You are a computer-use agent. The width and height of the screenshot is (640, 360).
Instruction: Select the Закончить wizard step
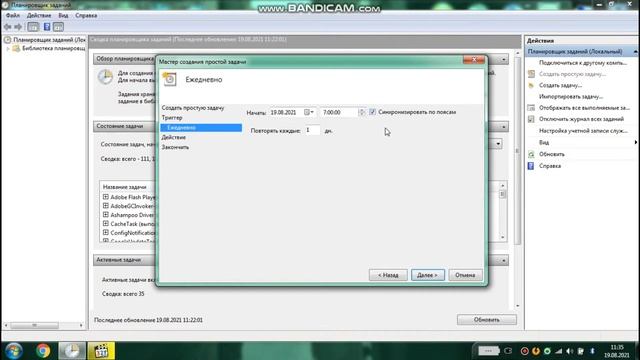[175, 147]
